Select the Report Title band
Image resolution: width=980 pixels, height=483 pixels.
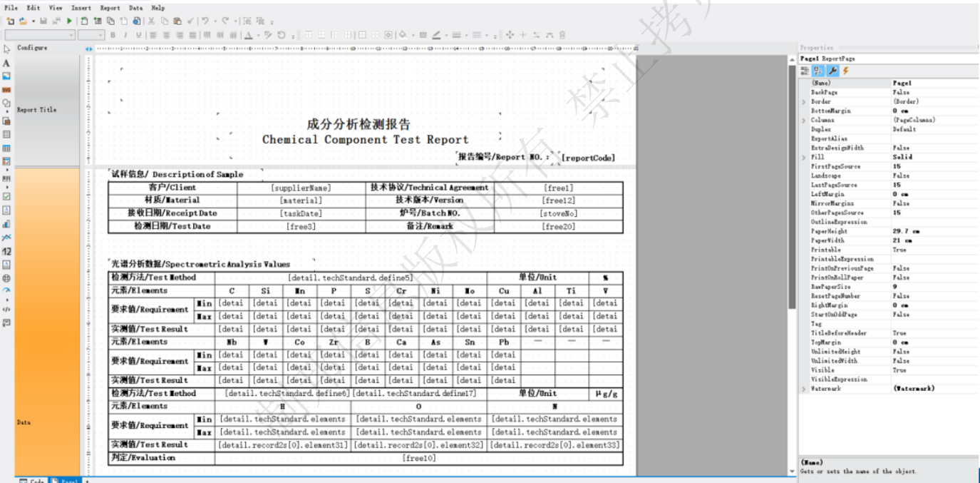coord(48,111)
